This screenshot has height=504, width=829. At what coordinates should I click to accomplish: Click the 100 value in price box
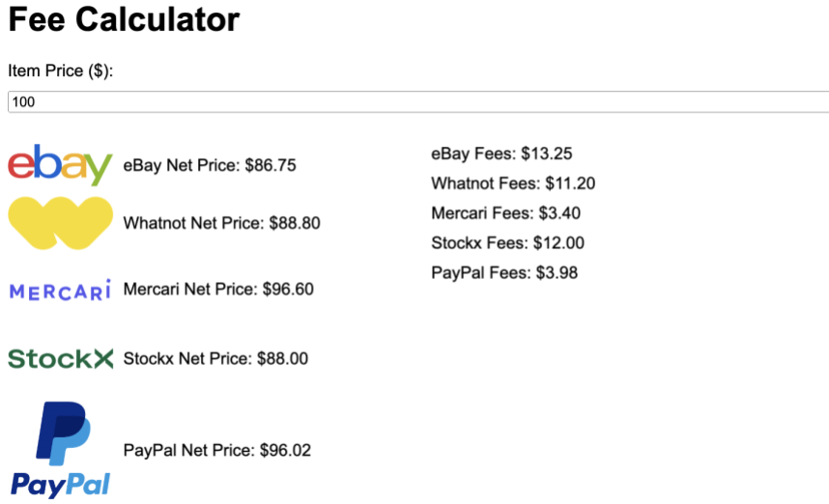[x=24, y=101]
